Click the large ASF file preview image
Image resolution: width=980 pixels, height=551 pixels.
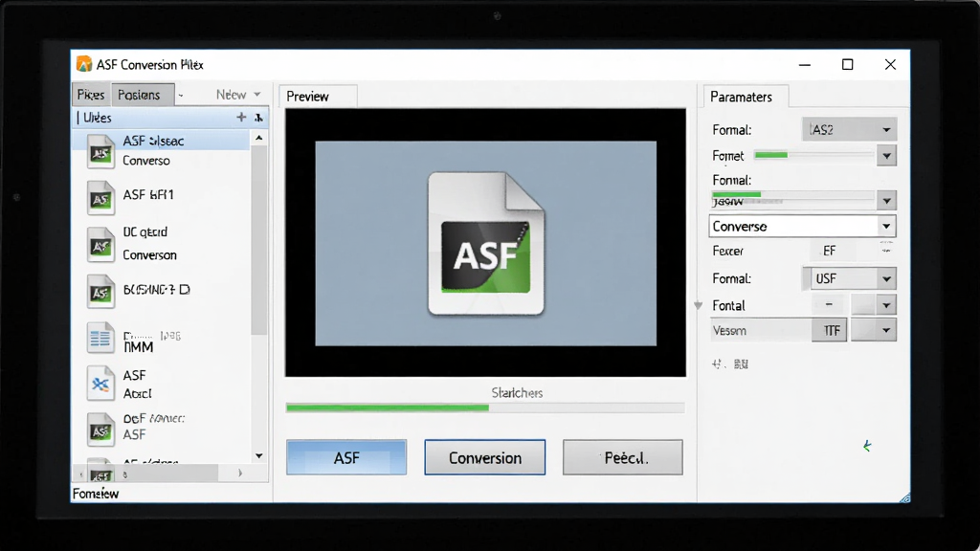[485, 243]
